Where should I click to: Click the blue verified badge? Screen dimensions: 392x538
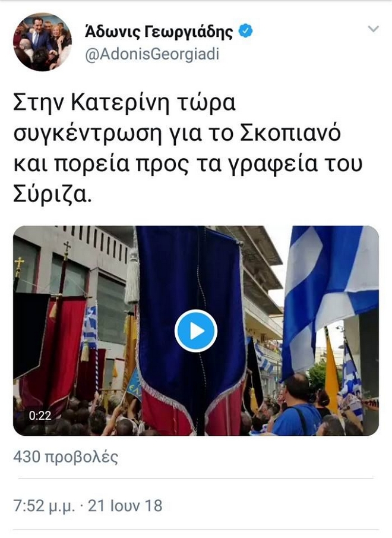245,32
